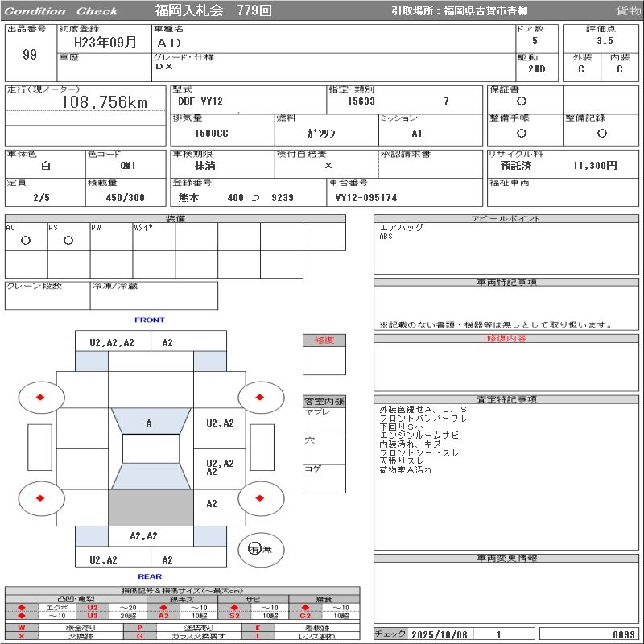Click the red X 交換跡 legend marker

click(x=22, y=636)
